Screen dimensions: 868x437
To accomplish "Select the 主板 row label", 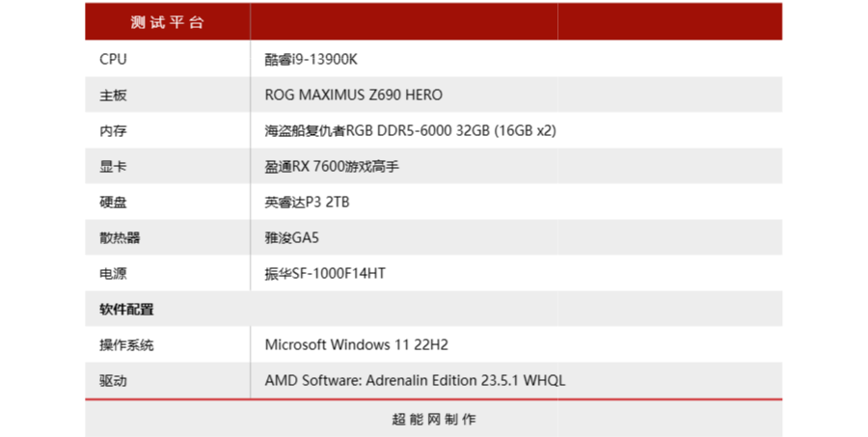I will pyautogui.click(x=113, y=96).
